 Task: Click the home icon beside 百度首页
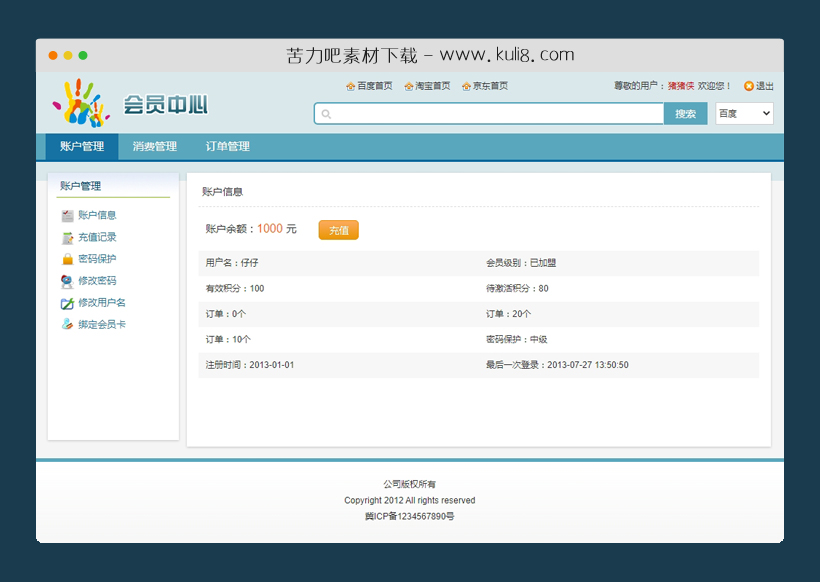tap(350, 86)
